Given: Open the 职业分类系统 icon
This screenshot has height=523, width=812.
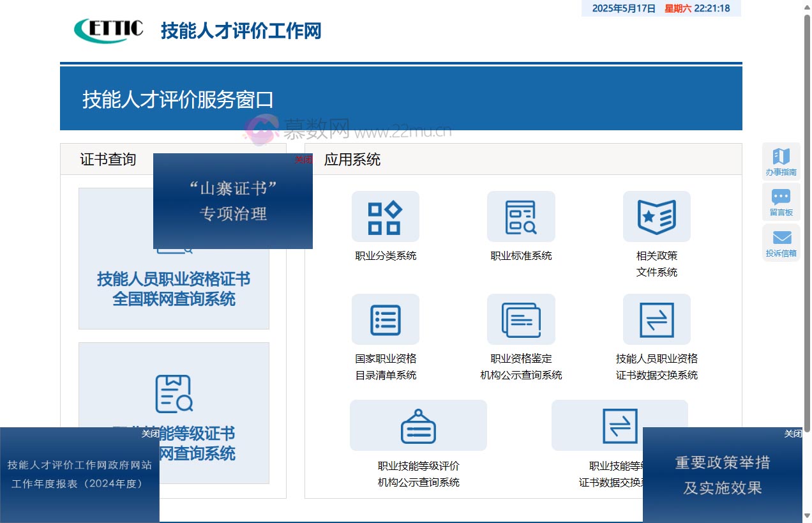Looking at the screenshot, I should pos(385,216).
